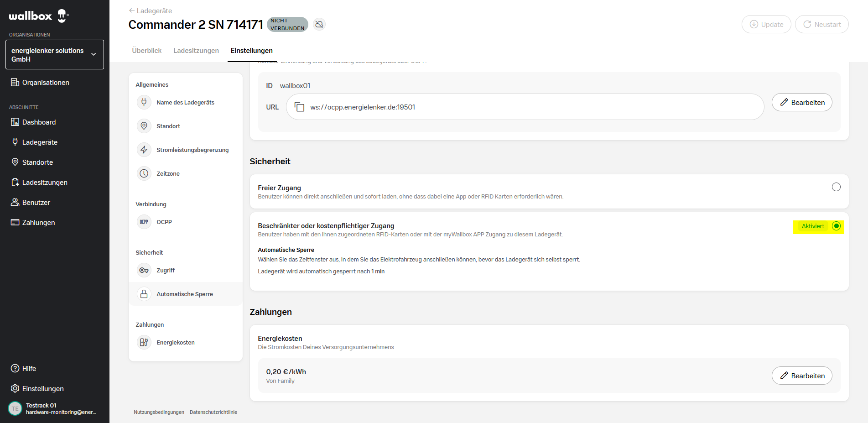Click the NICHT VERBUNDEN status badge
Viewport: 868px width, 423px height.
(287, 24)
